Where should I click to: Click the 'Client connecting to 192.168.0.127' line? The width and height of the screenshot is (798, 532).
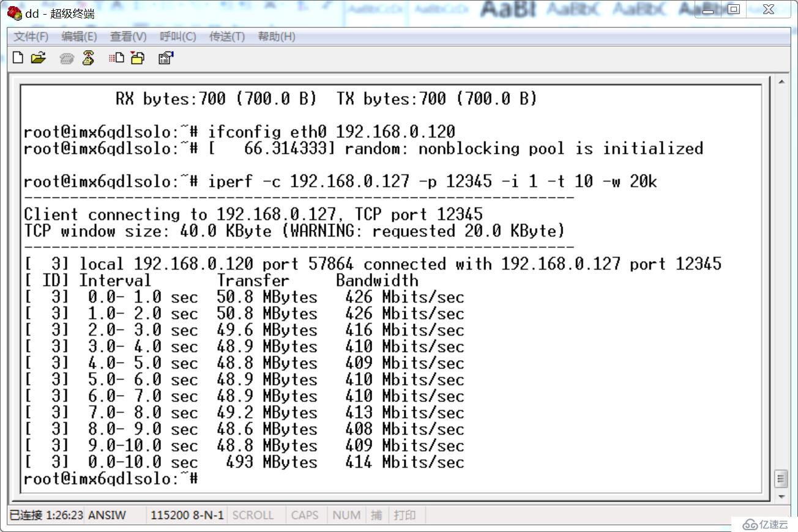[x=253, y=214]
